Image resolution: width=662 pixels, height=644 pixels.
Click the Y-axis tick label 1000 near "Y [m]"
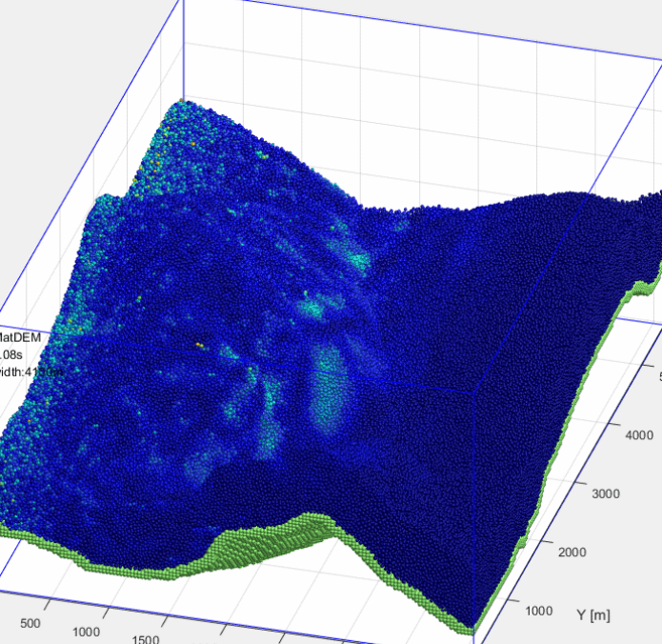(539, 611)
